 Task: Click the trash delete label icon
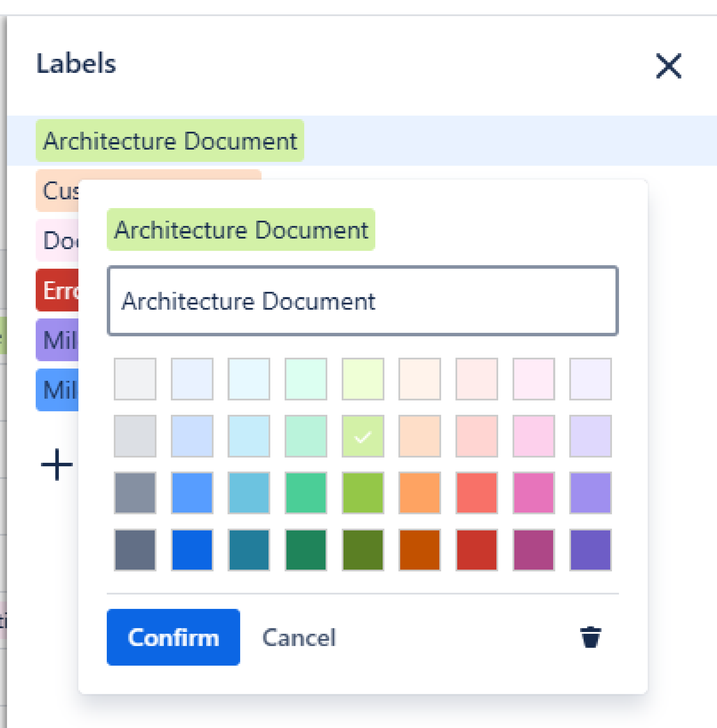pyautogui.click(x=590, y=637)
